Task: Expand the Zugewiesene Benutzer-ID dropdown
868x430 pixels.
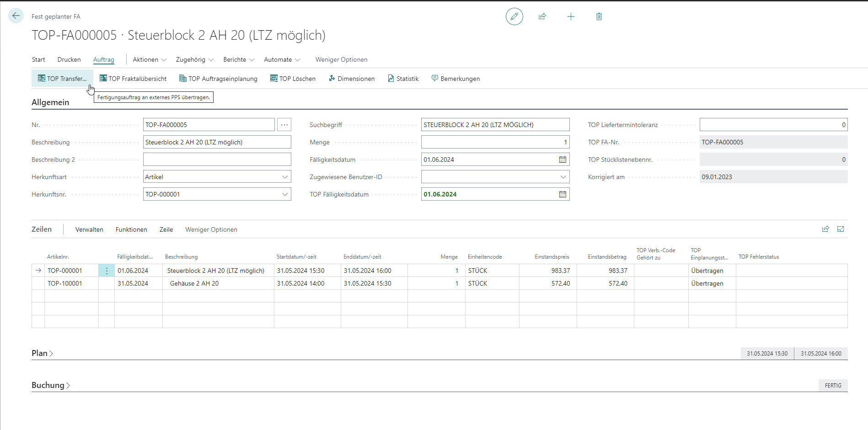Action: 563,177
